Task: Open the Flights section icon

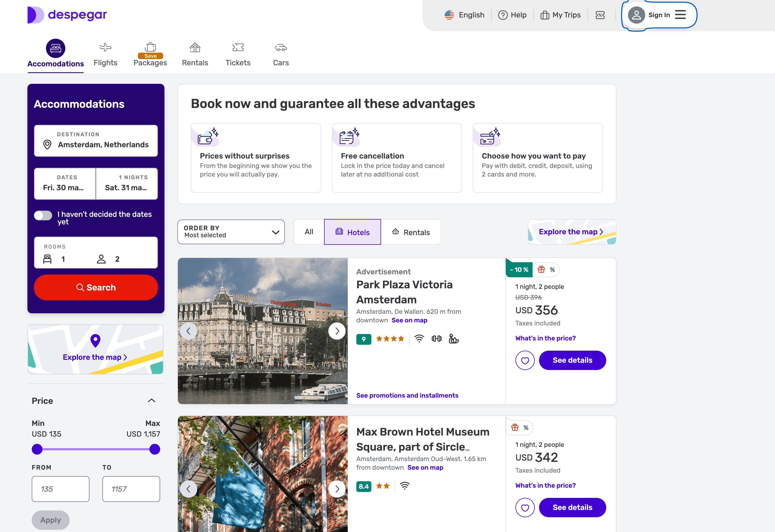Action: pos(105,48)
